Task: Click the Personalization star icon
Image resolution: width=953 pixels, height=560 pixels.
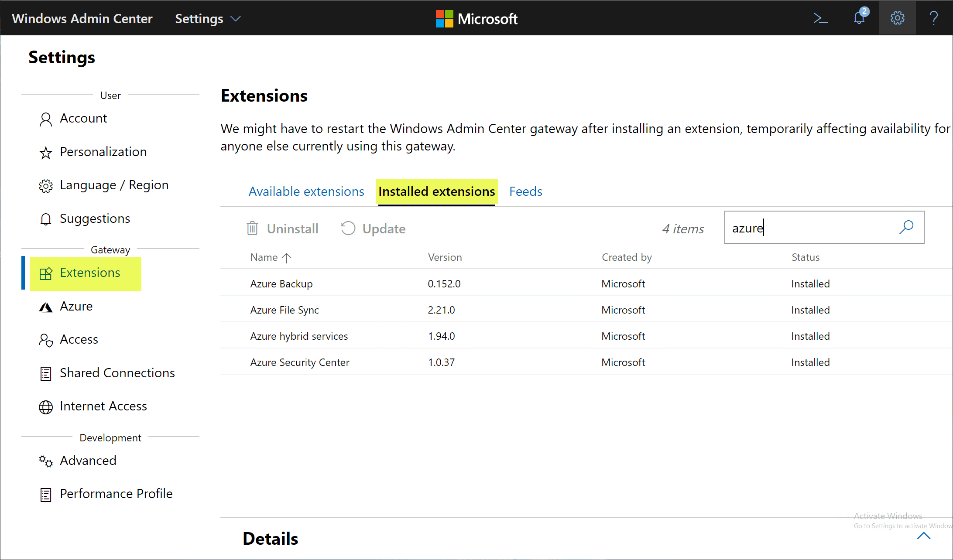Action: click(x=46, y=152)
